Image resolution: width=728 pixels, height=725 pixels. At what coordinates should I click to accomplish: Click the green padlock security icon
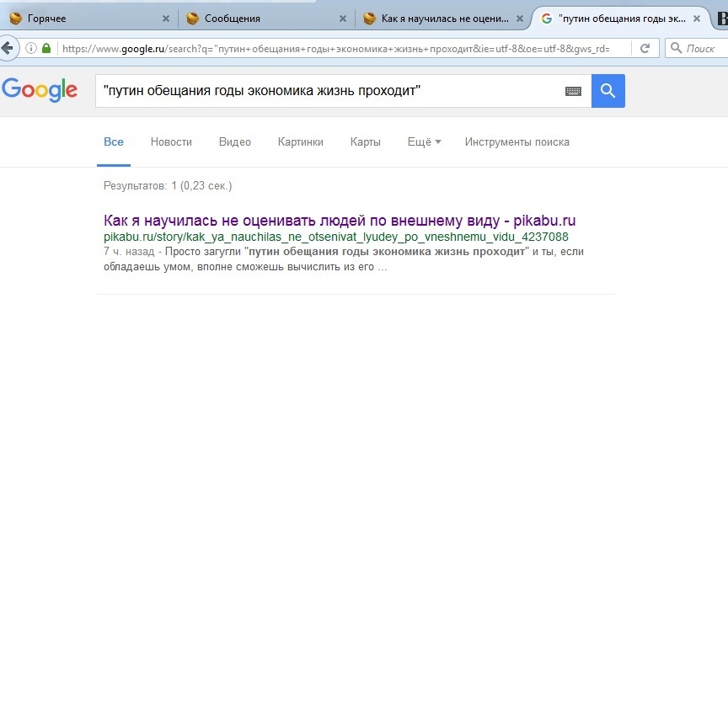46,49
